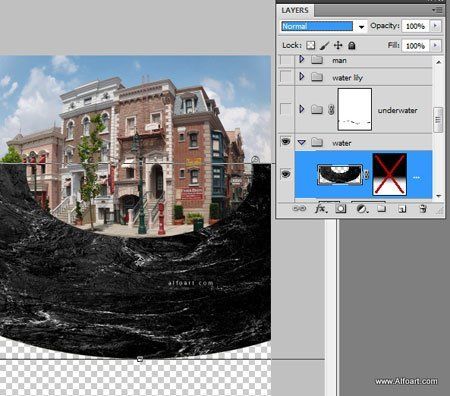Show the water lily group visibility box

coord(286,77)
